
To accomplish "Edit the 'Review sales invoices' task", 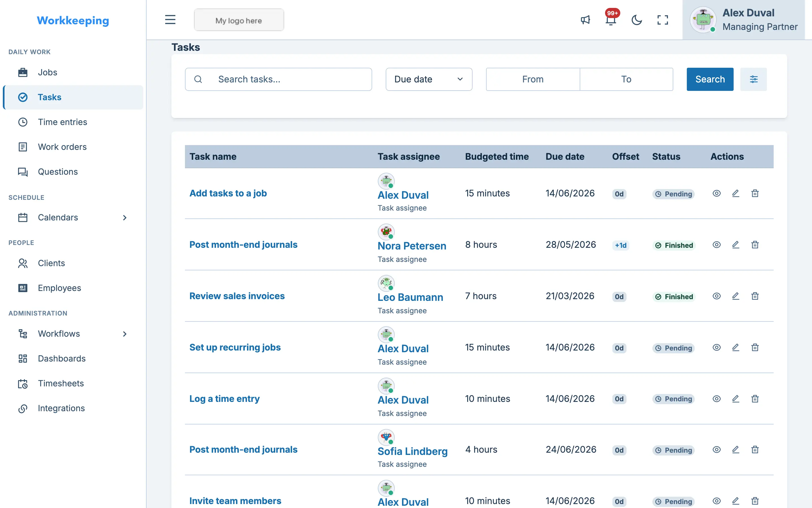I will [736, 296].
